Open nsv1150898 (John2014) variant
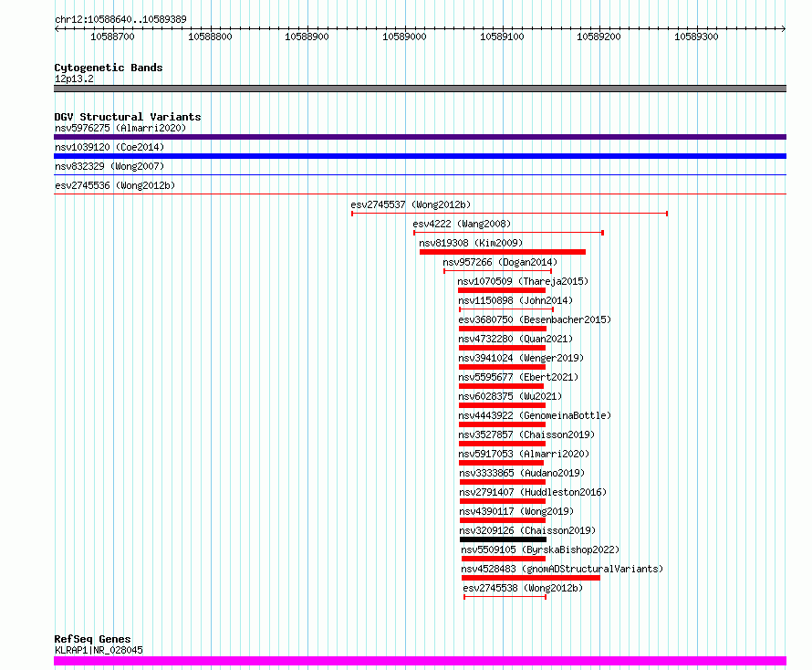 point(515,300)
